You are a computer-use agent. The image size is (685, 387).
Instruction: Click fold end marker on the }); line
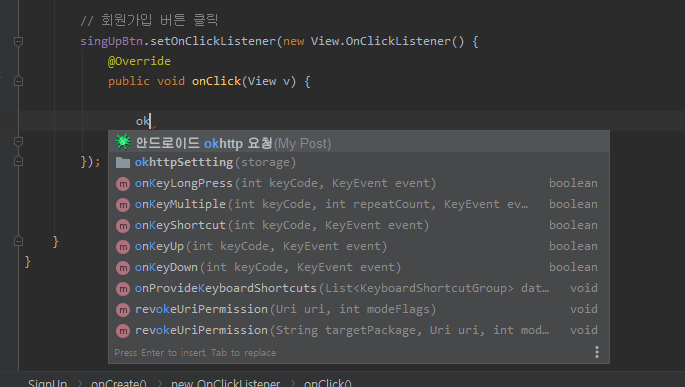coord(18,161)
